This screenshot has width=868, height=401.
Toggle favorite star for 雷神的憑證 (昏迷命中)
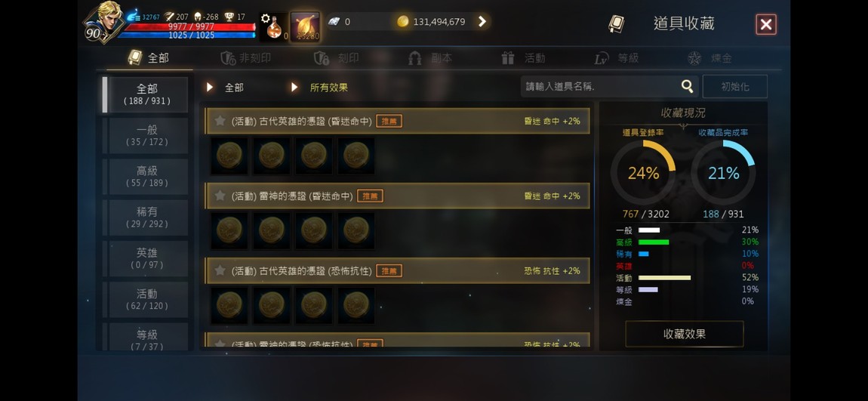pos(220,196)
